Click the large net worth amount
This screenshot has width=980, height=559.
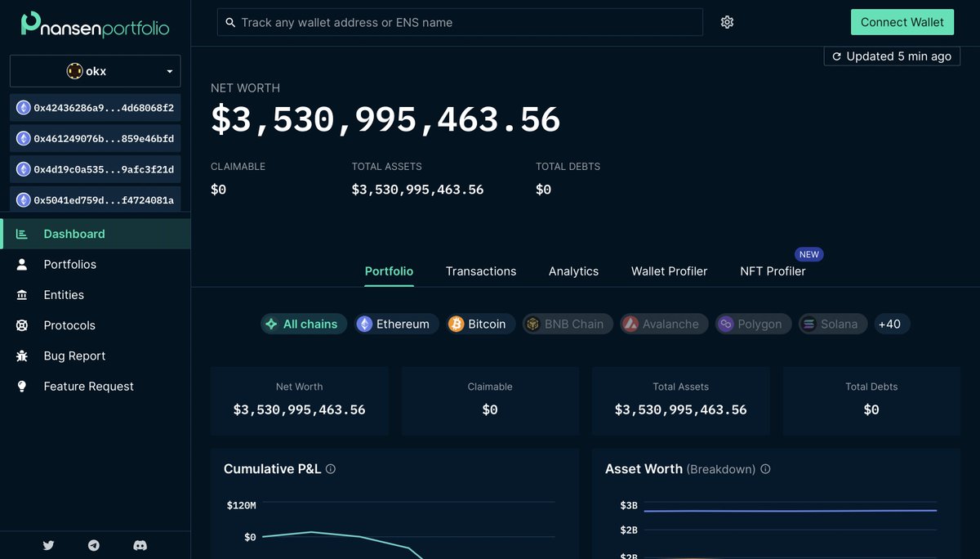tap(385, 119)
